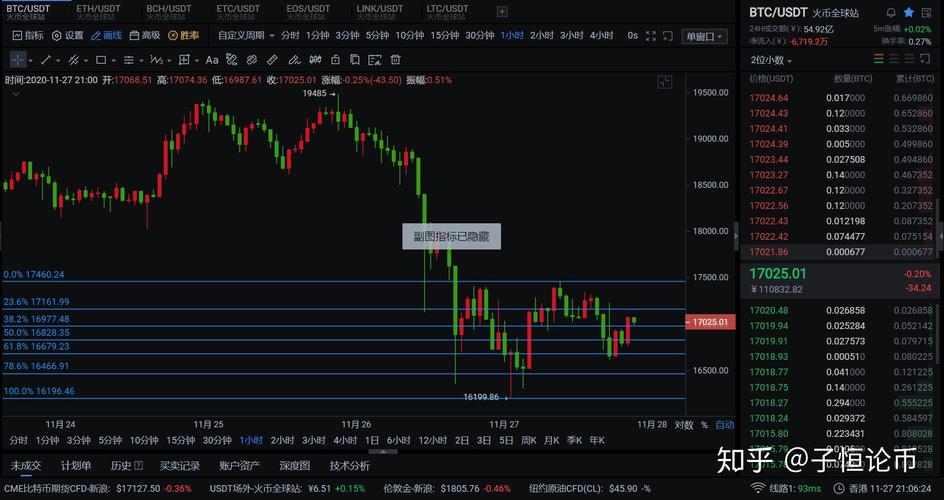
Task: Add a new symbol tab with plus button
Action: pyautogui.click(x=502, y=12)
